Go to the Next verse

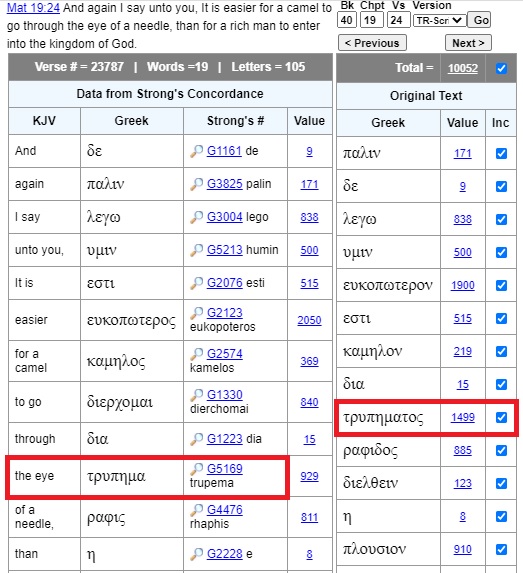(x=468, y=43)
